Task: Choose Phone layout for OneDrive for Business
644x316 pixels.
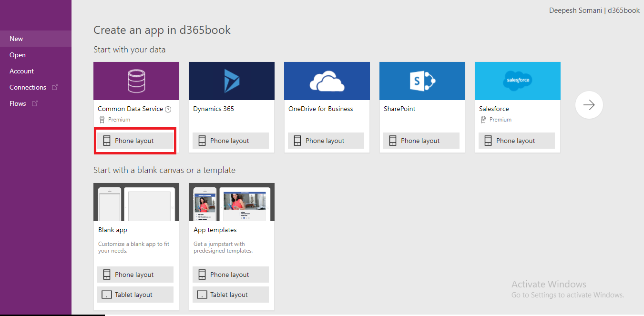Action: (x=326, y=141)
